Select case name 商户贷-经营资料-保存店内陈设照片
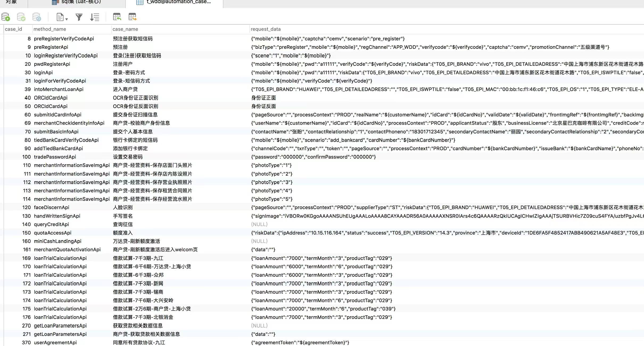 click(x=152, y=174)
